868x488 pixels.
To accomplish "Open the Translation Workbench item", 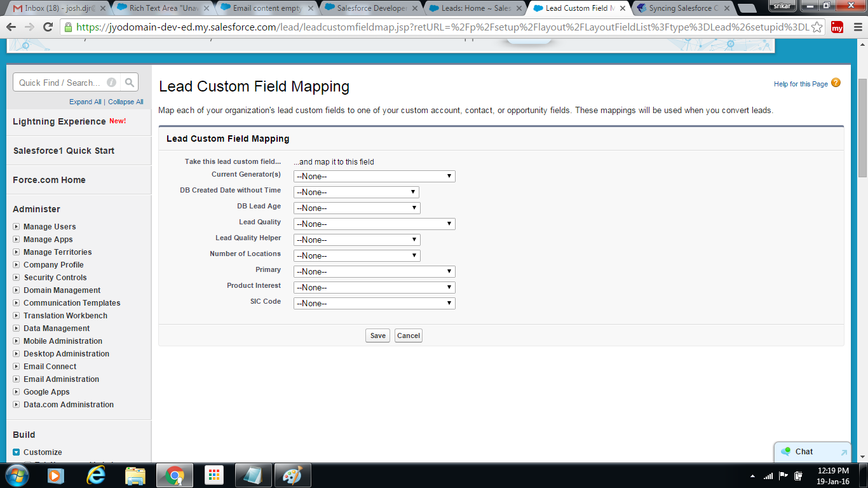I will click(x=65, y=316).
